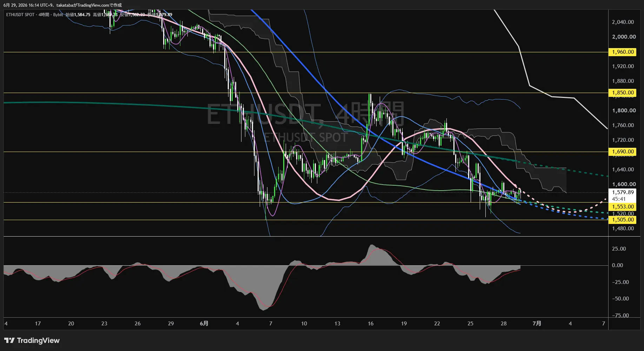
Task: Select the yellow 1,850.00 price label
Action: (623, 93)
